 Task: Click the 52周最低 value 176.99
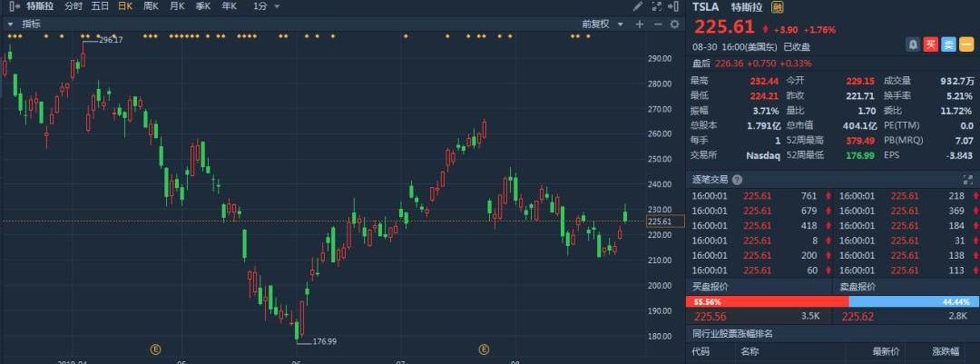(x=860, y=155)
